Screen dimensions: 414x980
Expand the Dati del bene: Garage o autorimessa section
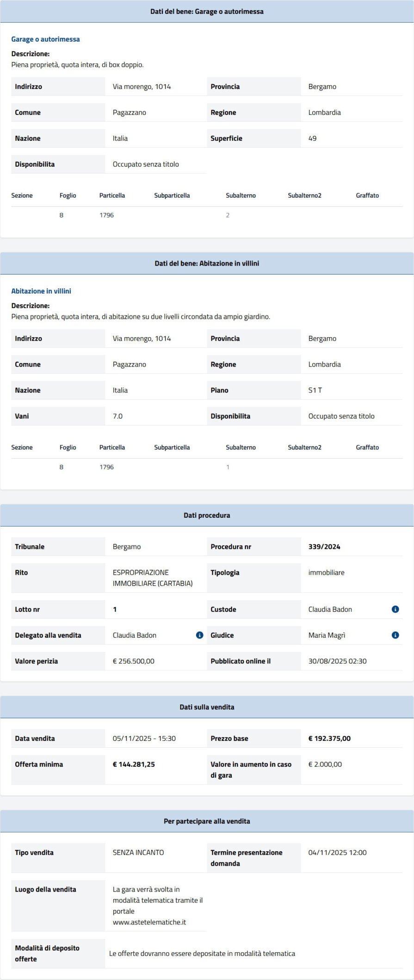coord(207,12)
